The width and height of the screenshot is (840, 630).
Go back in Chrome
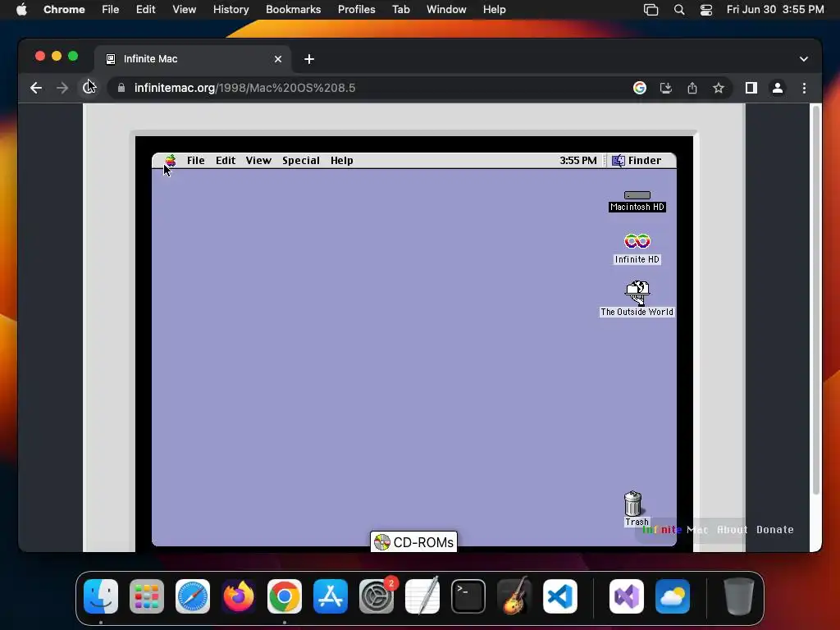(x=36, y=88)
